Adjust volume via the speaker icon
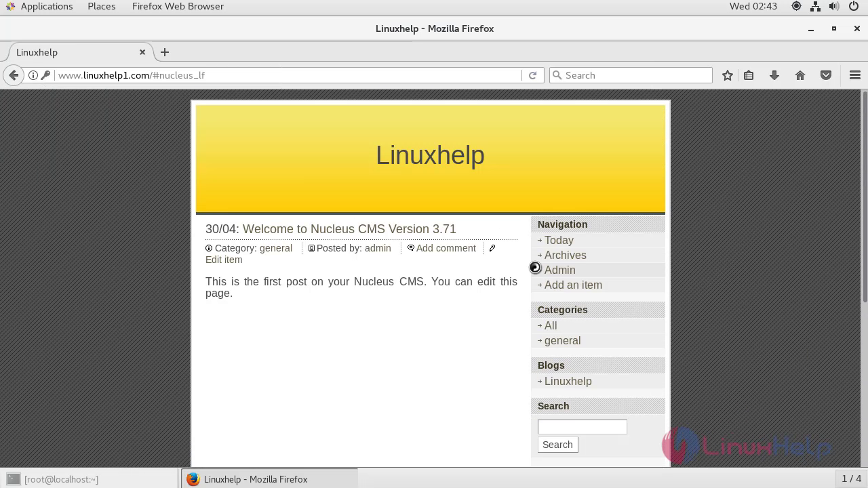The image size is (868, 488). tap(834, 6)
